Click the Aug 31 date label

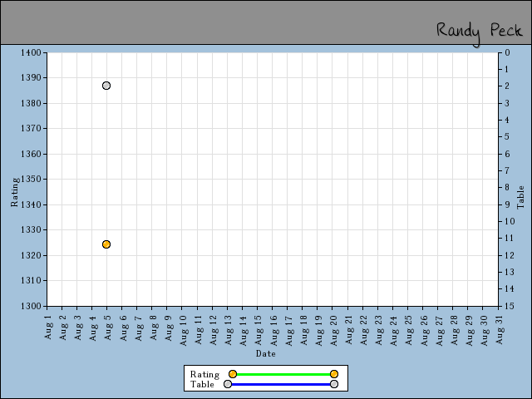click(500, 331)
